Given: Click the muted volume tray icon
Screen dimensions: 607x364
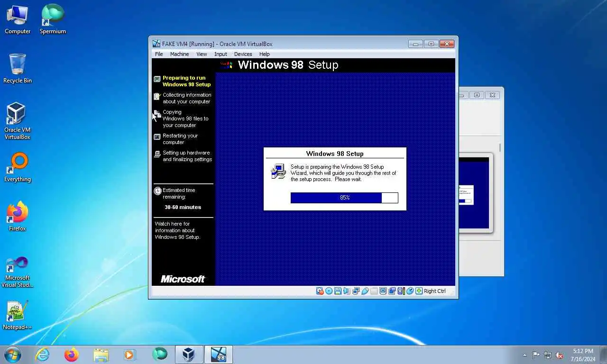Looking at the screenshot, I should (x=560, y=355).
